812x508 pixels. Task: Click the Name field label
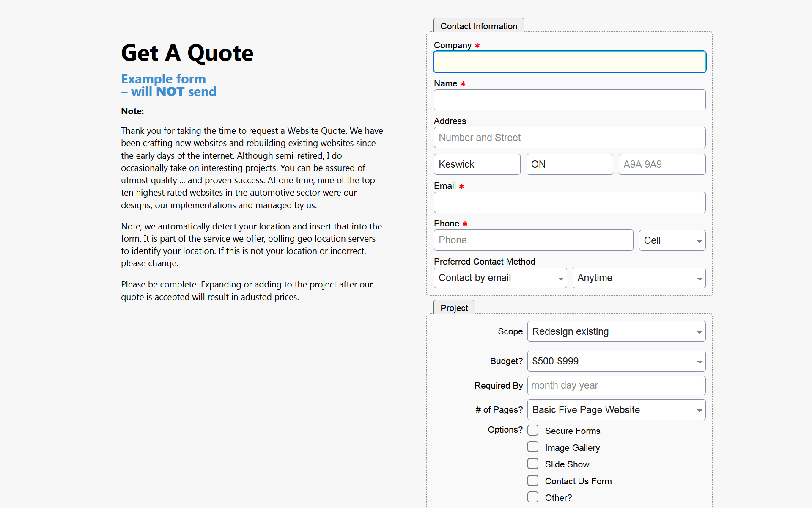(446, 83)
